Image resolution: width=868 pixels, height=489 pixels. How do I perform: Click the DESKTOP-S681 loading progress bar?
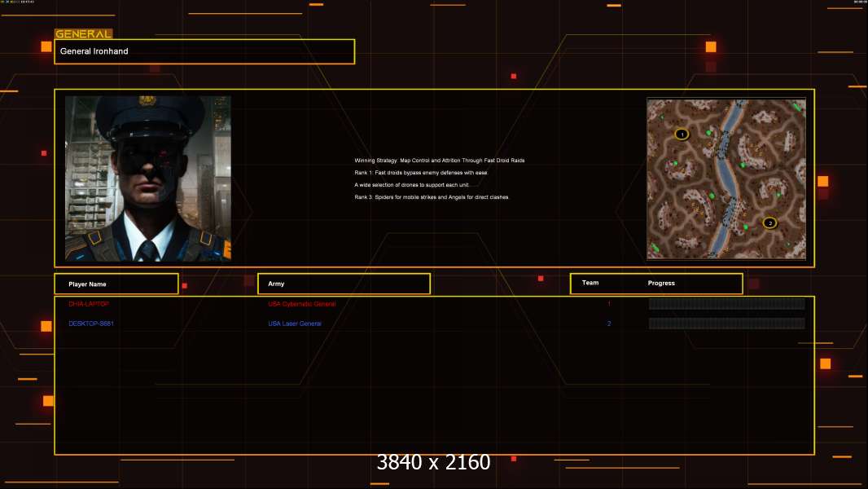pyautogui.click(x=727, y=324)
